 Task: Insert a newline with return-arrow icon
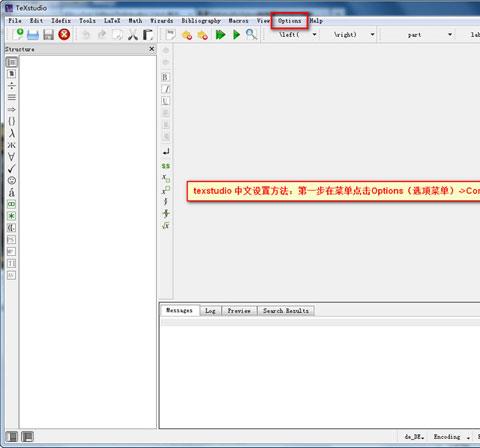(x=166, y=152)
